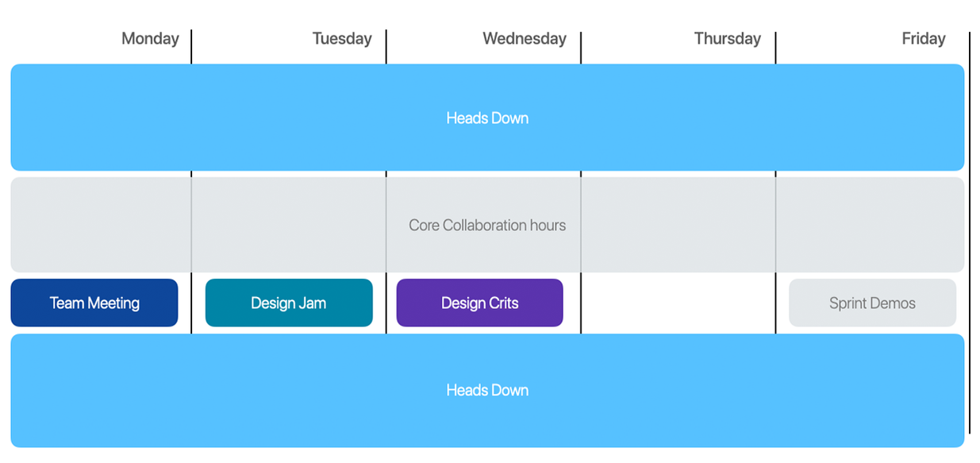Select Thursday's Core Collaboration cell
This screenshot has height=463, width=980.
coord(678,225)
